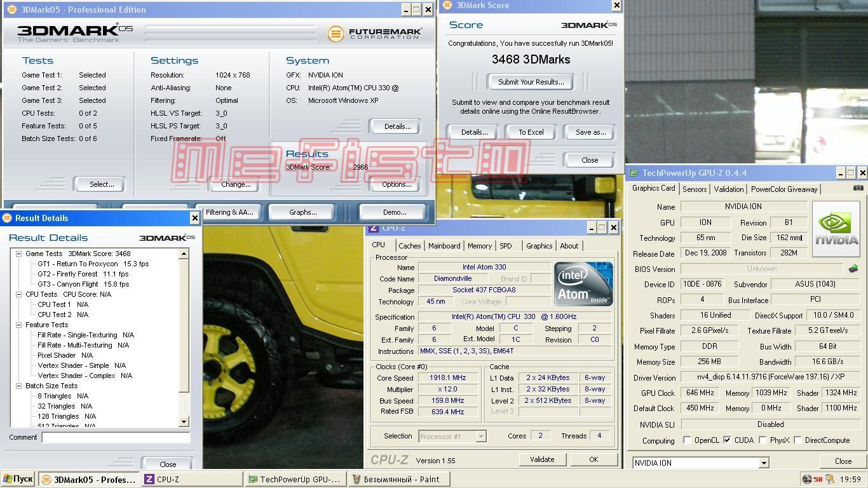Select the Pixel Shader N/A row
This screenshot has width=868, height=488.
pos(65,355)
